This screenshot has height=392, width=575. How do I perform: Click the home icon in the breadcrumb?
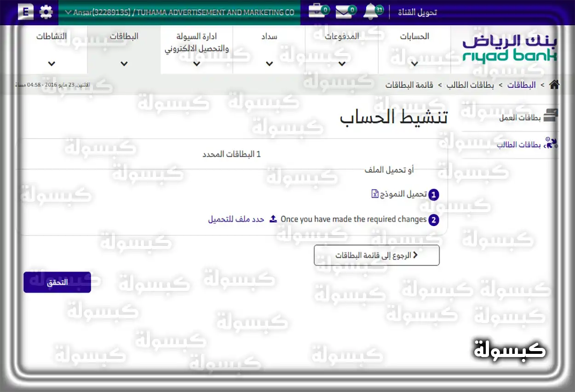555,84
